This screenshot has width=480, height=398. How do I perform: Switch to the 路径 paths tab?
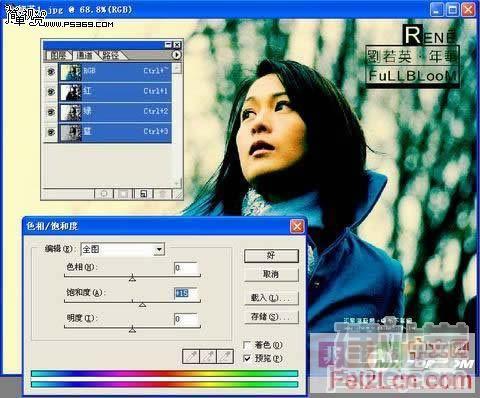click(x=110, y=55)
